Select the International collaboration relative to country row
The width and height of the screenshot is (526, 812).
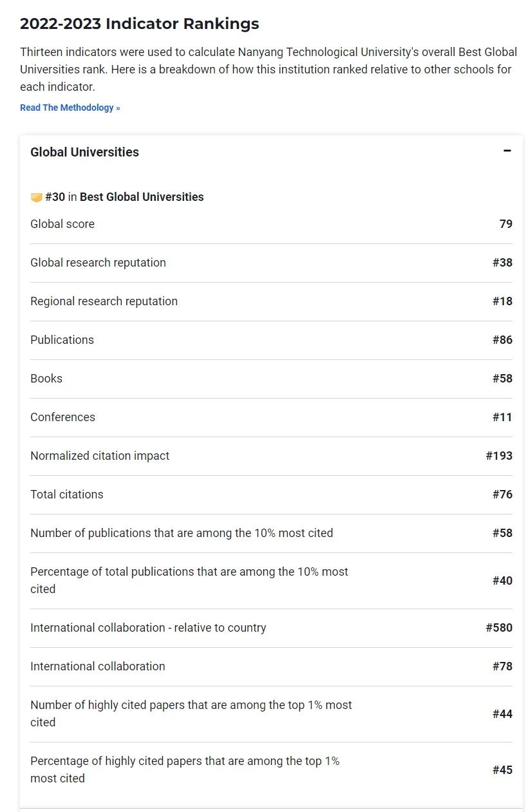click(271, 628)
